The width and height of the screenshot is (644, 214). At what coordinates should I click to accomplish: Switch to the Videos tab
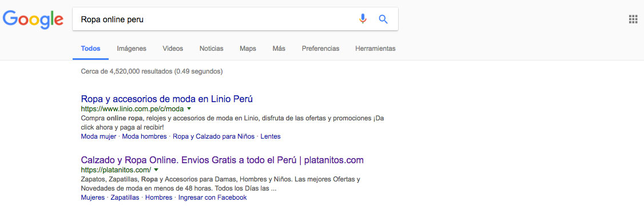pyautogui.click(x=173, y=49)
